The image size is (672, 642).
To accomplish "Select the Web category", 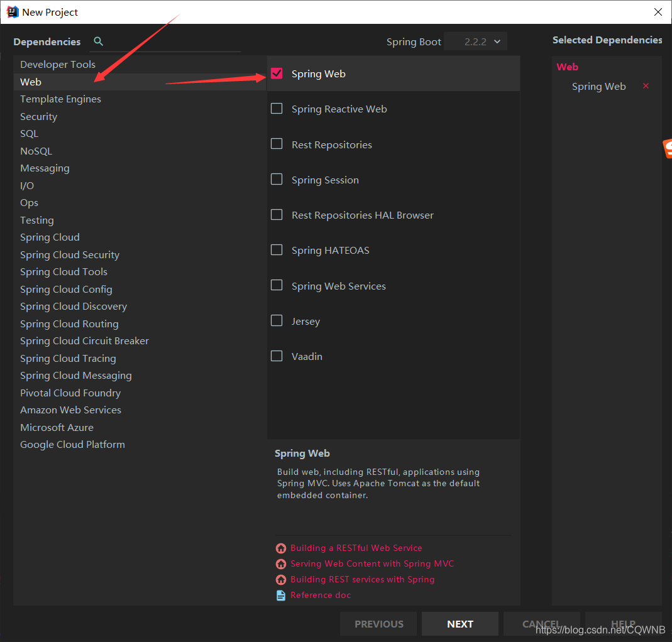I will [140, 82].
